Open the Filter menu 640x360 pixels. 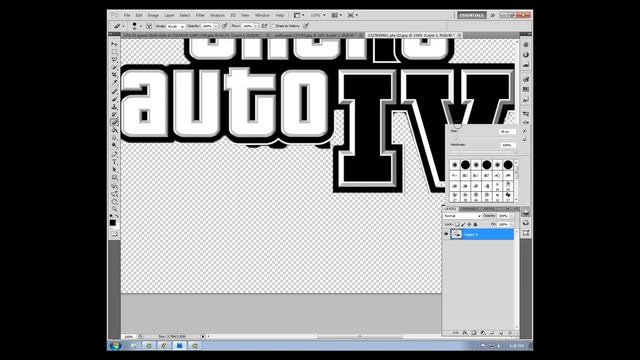pyautogui.click(x=200, y=15)
